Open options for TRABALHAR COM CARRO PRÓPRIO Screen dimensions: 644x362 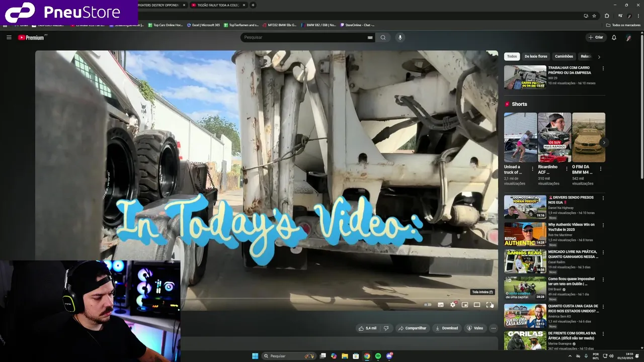603,68
